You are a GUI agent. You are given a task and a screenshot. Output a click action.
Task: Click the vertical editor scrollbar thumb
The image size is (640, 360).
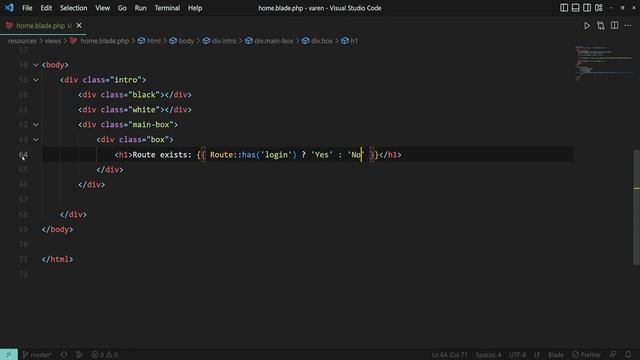pos(636,207)
